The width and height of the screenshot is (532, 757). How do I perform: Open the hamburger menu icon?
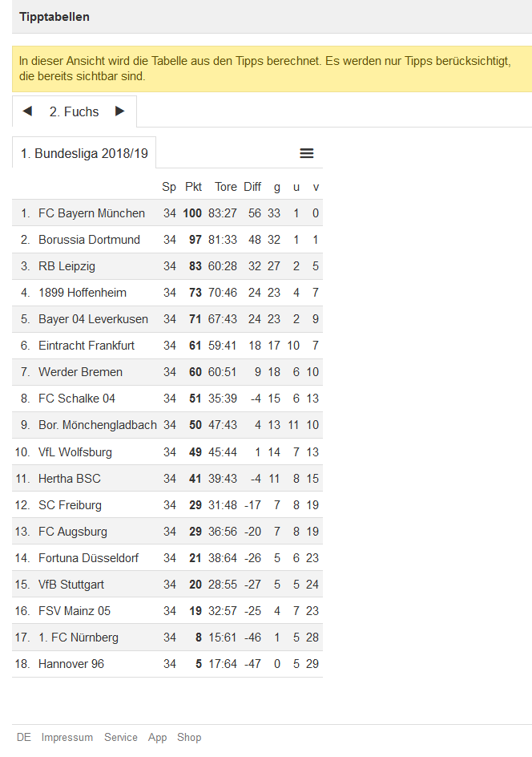coord(307,153)
